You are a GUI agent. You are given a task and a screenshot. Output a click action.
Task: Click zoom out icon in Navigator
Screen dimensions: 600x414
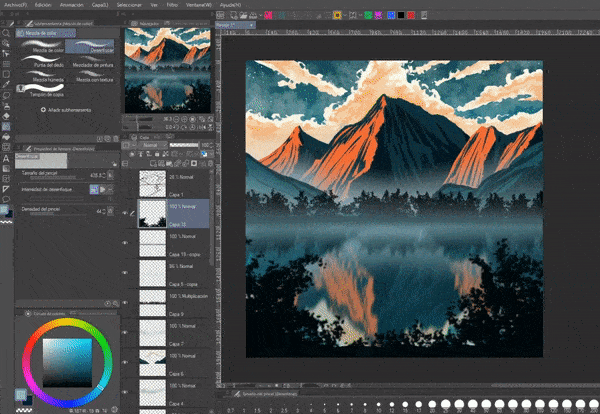(177, 119)
